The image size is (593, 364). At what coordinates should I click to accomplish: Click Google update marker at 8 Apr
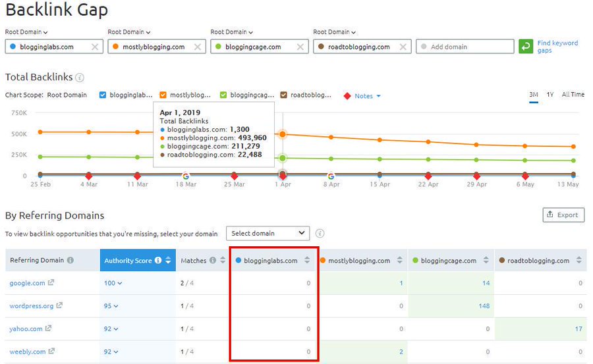point(331,176)
